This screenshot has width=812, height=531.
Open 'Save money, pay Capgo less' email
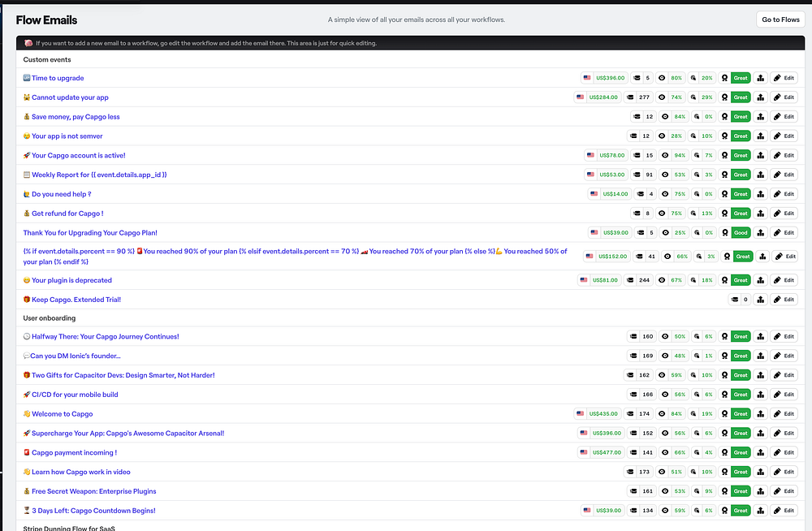[76, 117]
